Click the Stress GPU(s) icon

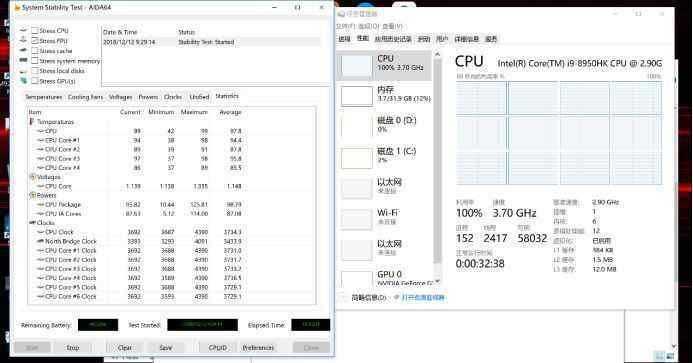[23, 81]
